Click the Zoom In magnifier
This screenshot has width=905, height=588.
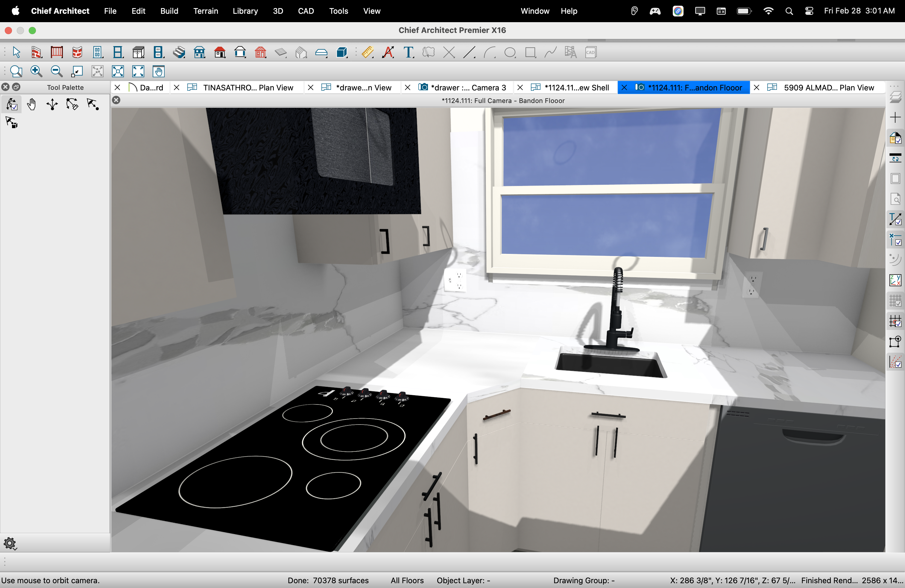[x=36, y=71]
